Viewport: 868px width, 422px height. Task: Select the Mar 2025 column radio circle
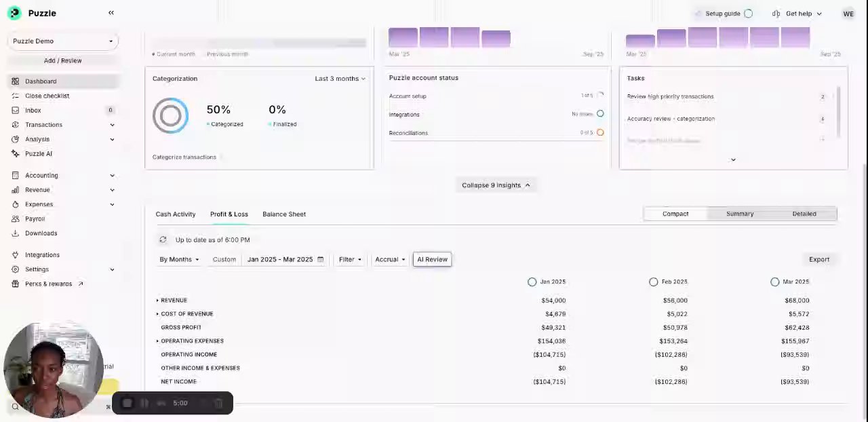coord(774,282)
